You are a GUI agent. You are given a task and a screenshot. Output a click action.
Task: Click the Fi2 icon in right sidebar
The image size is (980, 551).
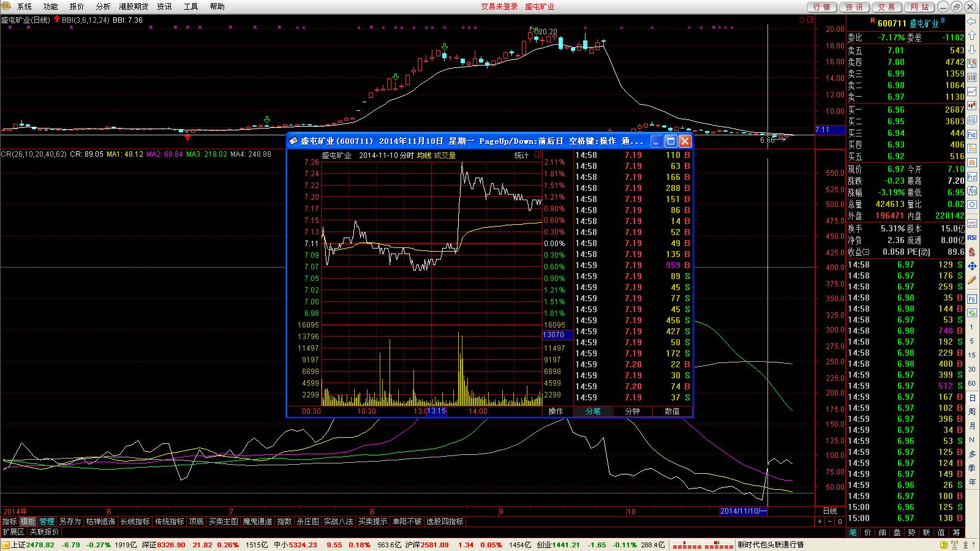coord(972,176)
